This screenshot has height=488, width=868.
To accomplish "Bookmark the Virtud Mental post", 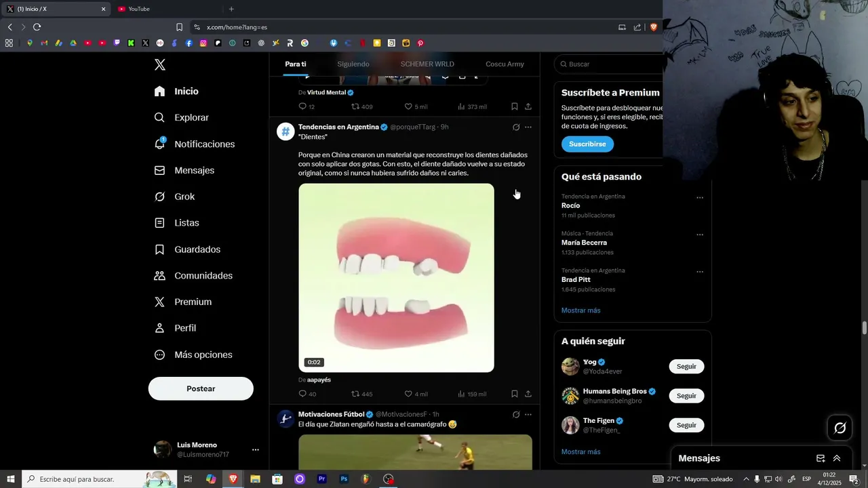I will [x=515, y=106].
